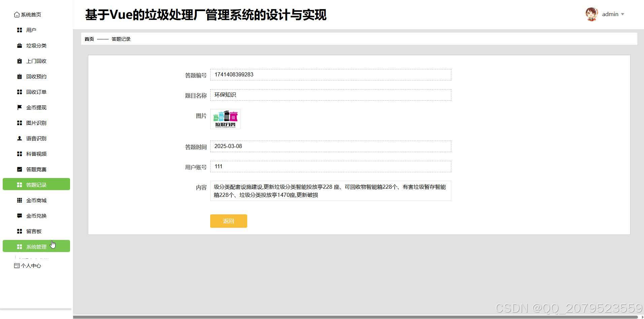The height and width of the screenshot is (319, 644).
Task: Go to 首页 via the breadcrumb link
Action: [89, 39]
